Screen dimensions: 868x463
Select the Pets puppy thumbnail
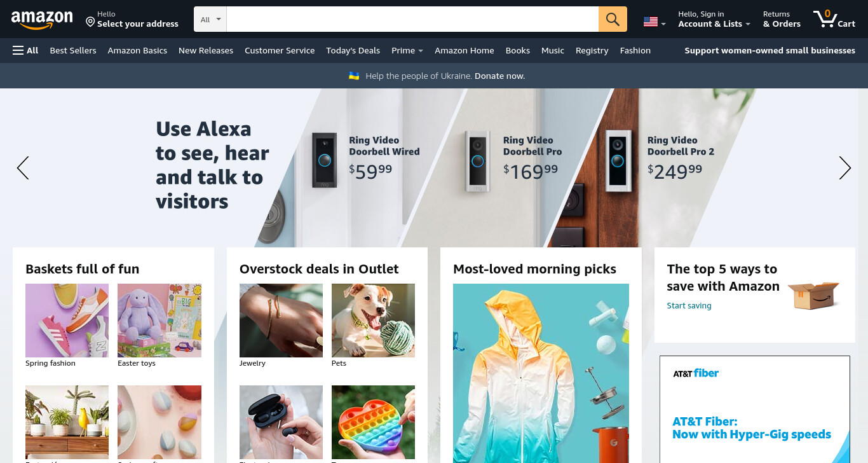pyautogui.click(x=373, y=321)
